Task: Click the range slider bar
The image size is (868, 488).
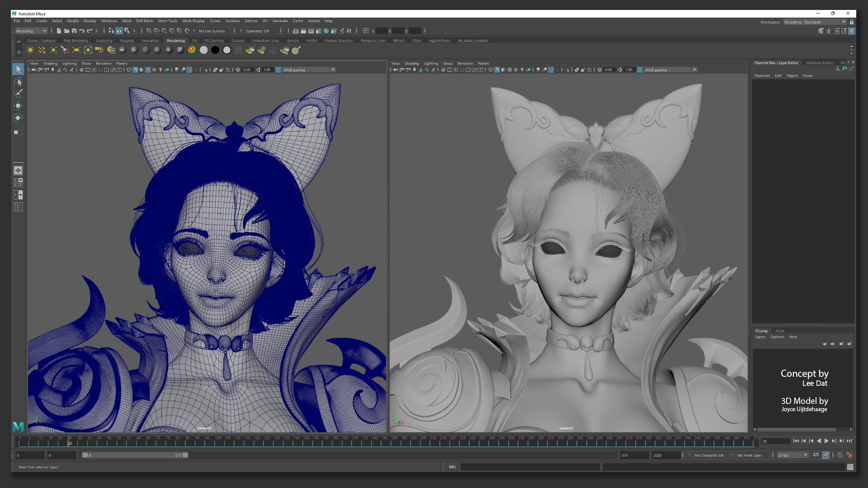Action: [x=135, y=455]
